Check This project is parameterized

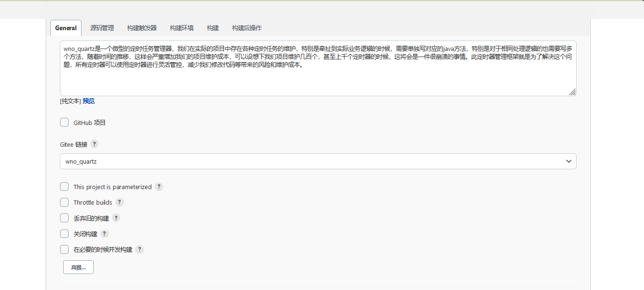click(x=65, y=187)
